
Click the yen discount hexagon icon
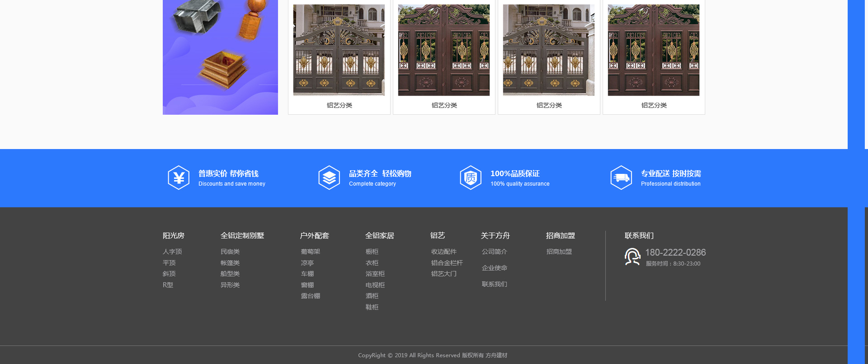[179, 178]
